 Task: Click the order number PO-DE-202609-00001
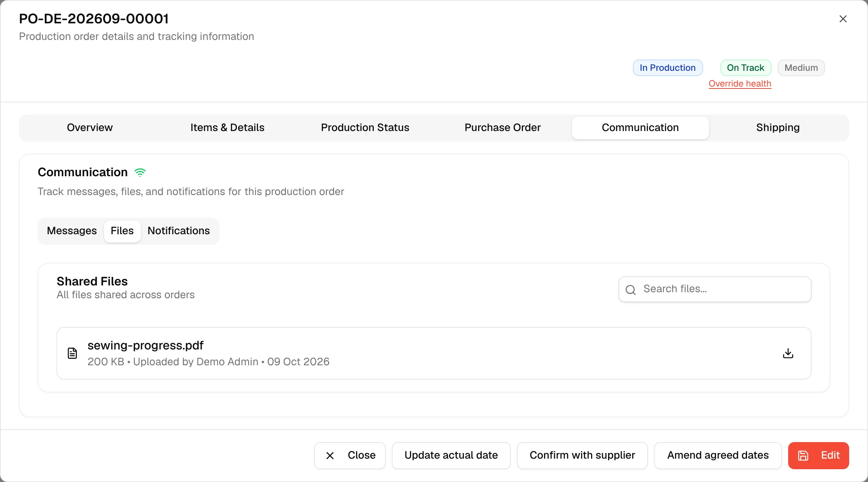[x=94, y=18]
